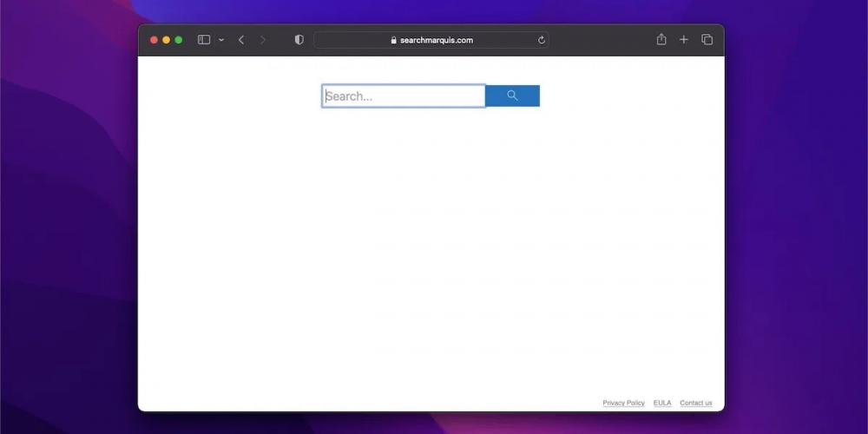Open the Share menu
Viewport: 868px width, 434px height.
661,40
